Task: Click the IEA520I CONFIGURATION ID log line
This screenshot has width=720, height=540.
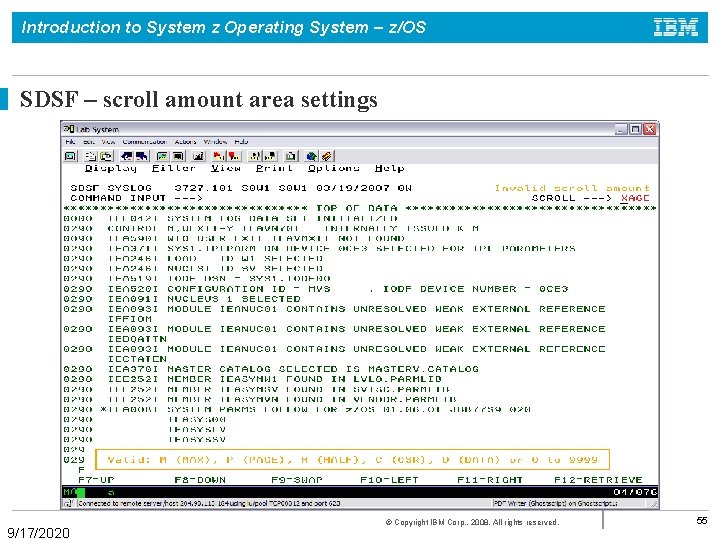Action: pyautogui.click(x=316, y=289)
